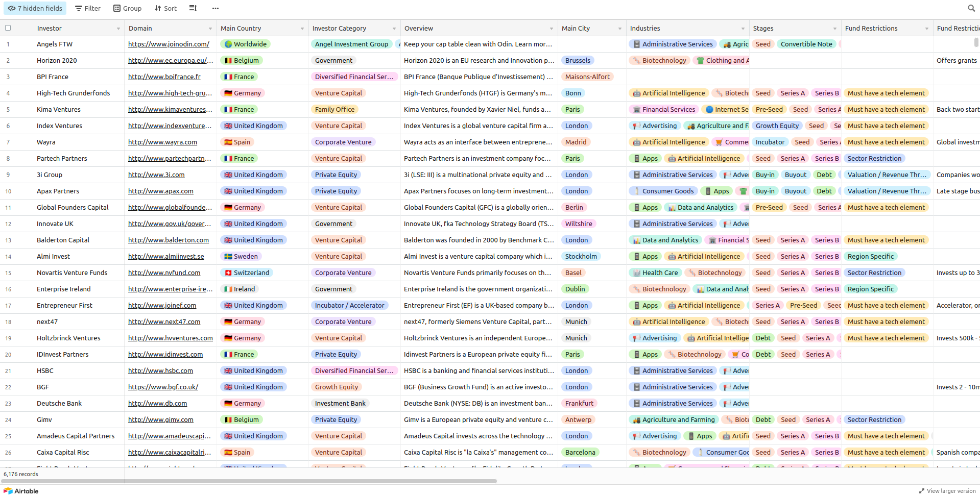Click the Angel Investment Group tag
This screenshot has height=497, width=980.
[351, 44]
